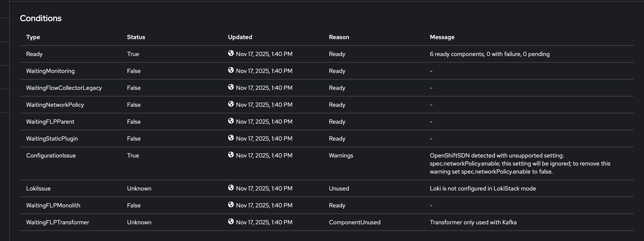The image size is (644, 241).
Task: Click the Updated column header
Action: pos(240,37)
